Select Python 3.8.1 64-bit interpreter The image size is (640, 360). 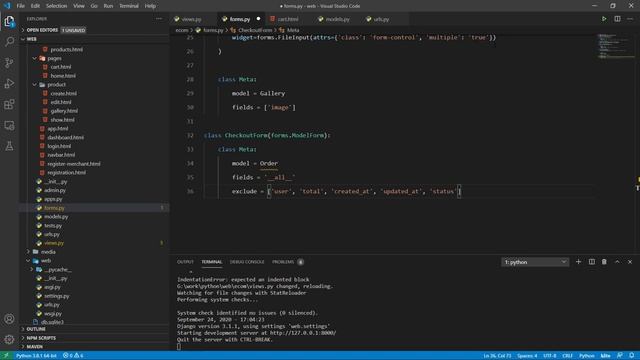click(x=36, y=356)
